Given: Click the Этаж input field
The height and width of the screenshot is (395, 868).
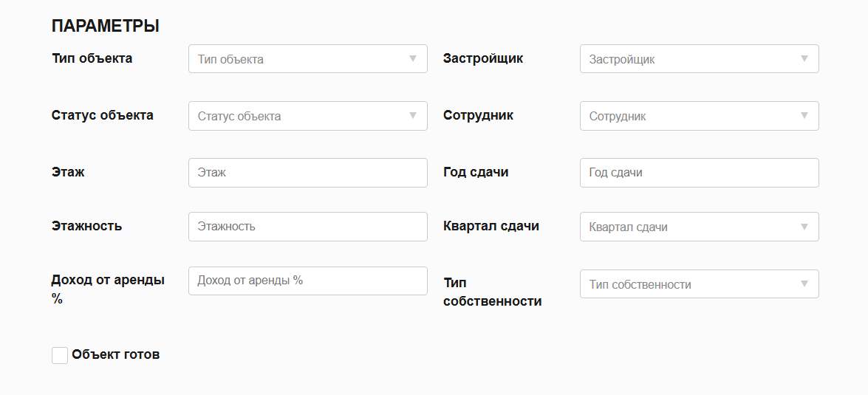Looking at the screenshot, I should (307, 173).
